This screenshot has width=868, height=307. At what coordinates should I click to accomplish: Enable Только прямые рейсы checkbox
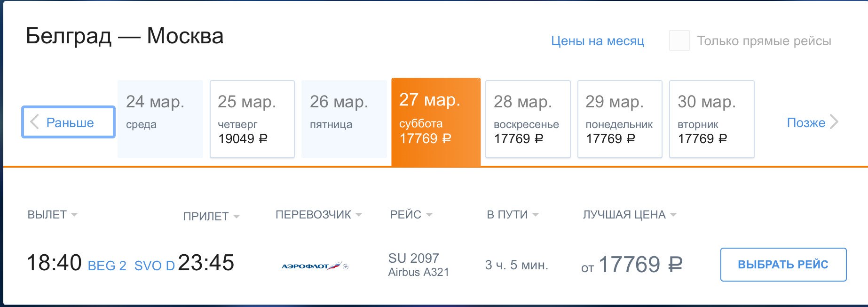point(679,40)
